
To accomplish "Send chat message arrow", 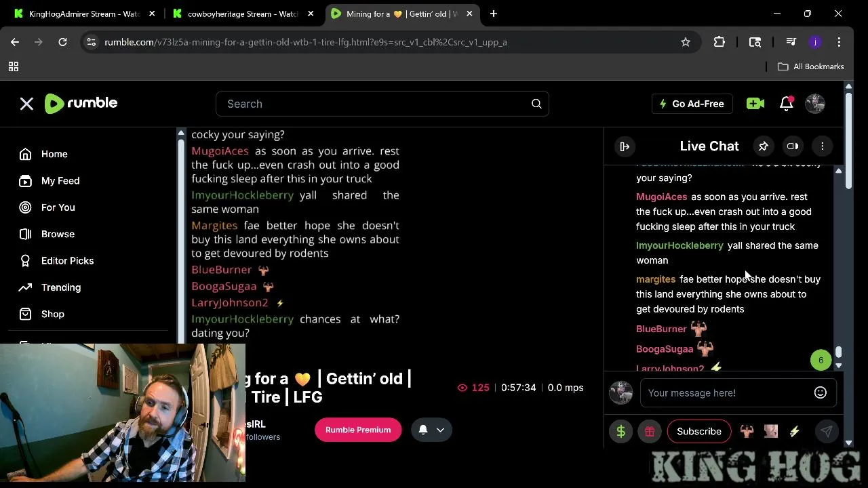I will tap(827, 431).
